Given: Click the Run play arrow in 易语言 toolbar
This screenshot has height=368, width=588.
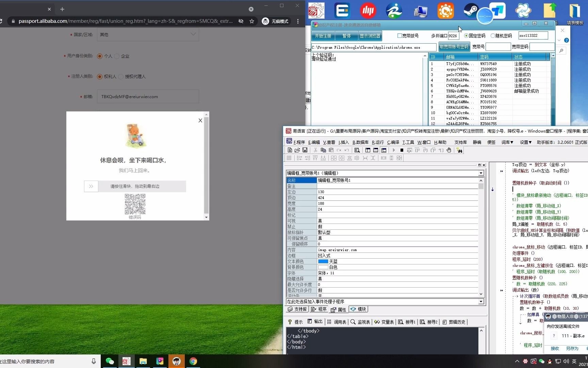Looking at the screenshot, I should (394, 150).
